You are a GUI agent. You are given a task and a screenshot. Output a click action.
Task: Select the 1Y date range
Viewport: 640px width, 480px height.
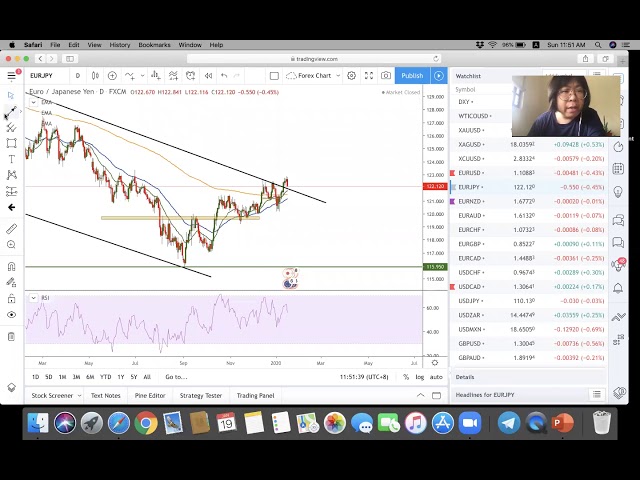point(121,377)
